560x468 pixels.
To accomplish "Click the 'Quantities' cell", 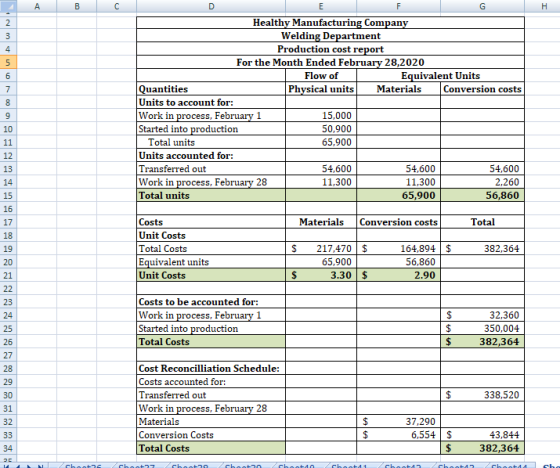I will [211, 89].
